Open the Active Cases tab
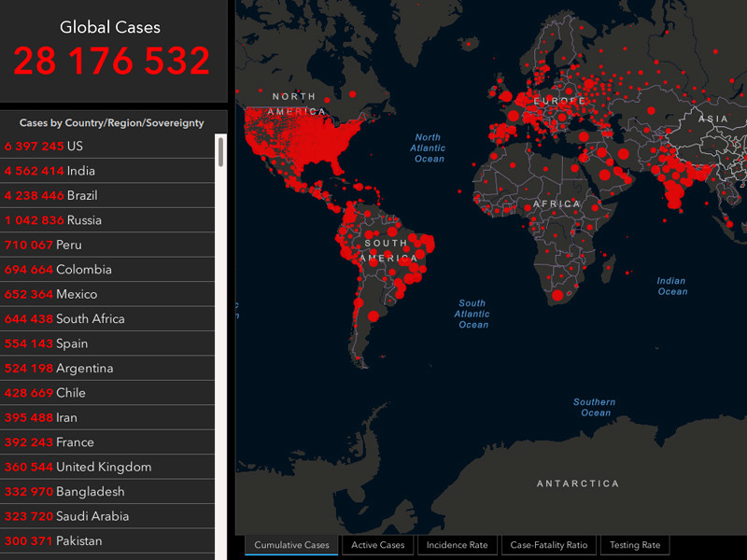 (378, 545)
